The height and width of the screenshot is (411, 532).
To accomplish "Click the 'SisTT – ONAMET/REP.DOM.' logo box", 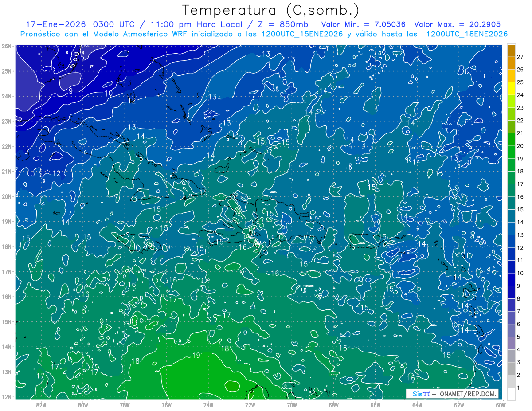I will 452,394.
